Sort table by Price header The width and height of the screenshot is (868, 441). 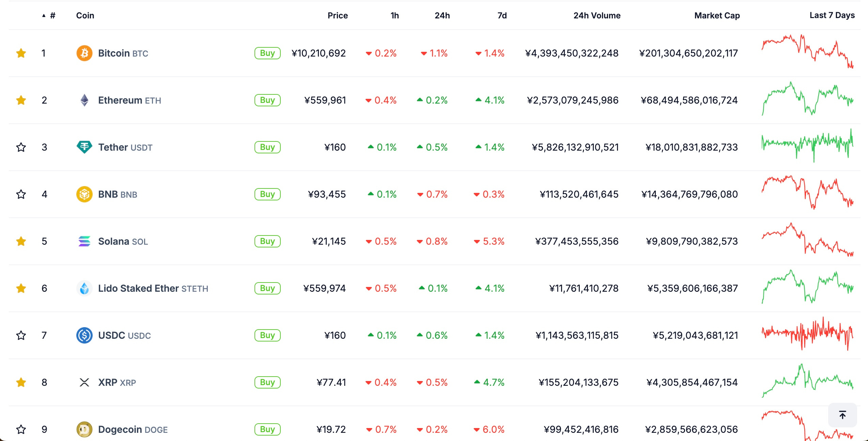338,15
